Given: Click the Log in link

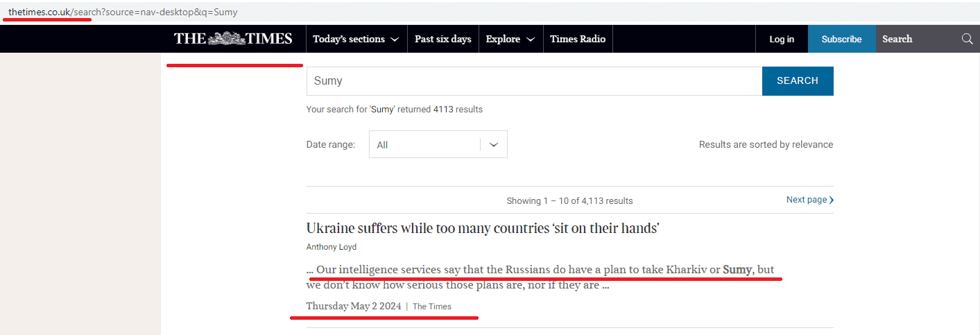Looking at the screenshot, I should pos(782,39).
